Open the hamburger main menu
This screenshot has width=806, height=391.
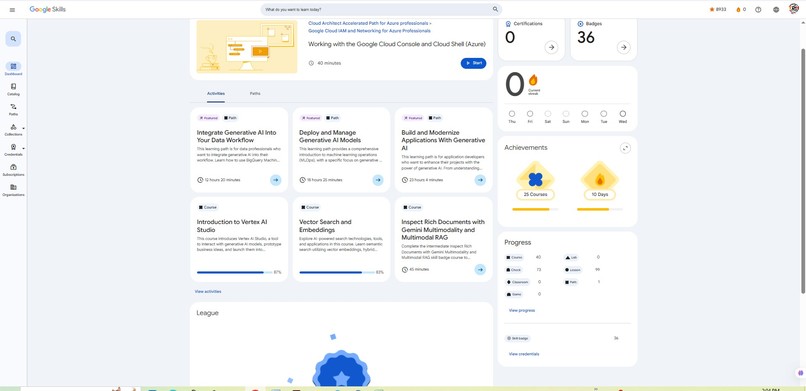point(12,10)
